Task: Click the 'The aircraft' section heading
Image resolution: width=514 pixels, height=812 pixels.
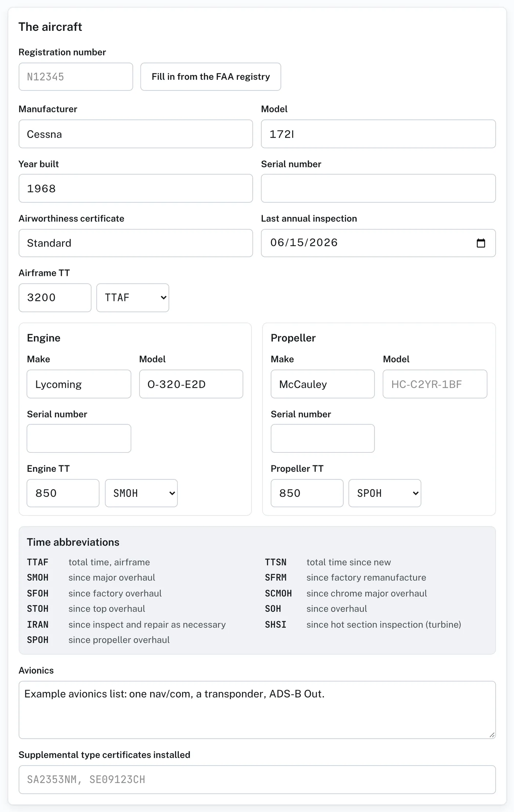Action: coord(50,27)
